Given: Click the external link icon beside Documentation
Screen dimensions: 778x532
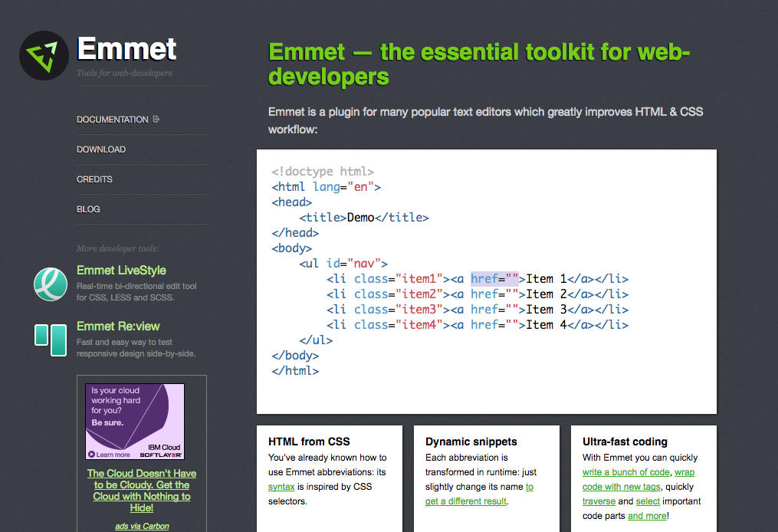Looking at the screenshot, I should click(x=156, y=119).
